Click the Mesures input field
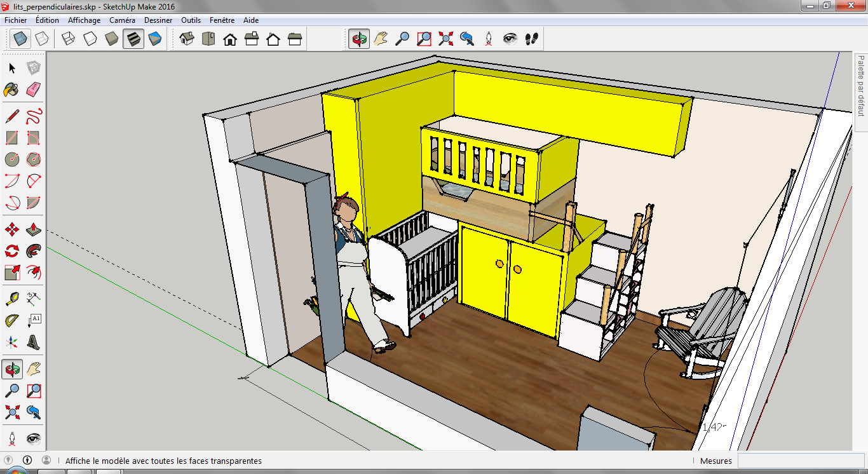 [x=800, y=461]
